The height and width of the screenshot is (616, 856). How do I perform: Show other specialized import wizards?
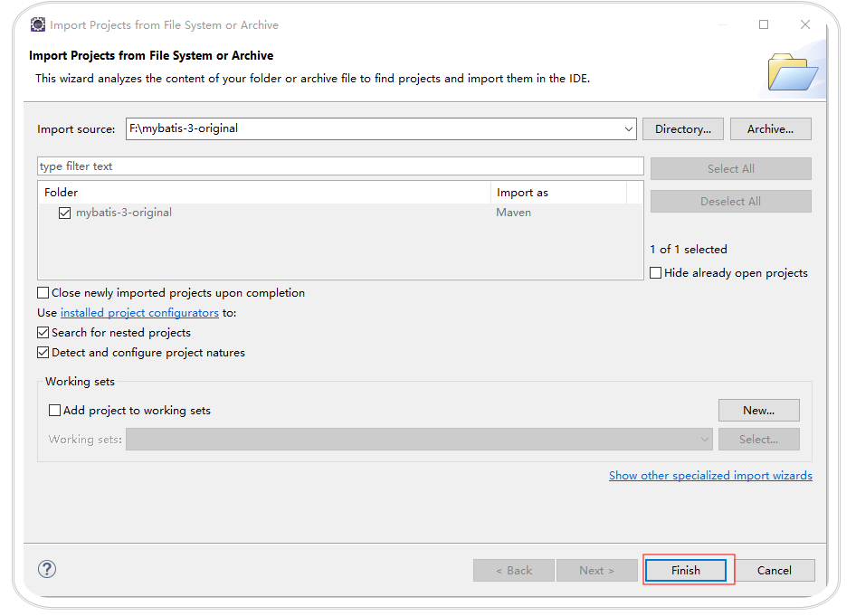click(x=710, y=476)
